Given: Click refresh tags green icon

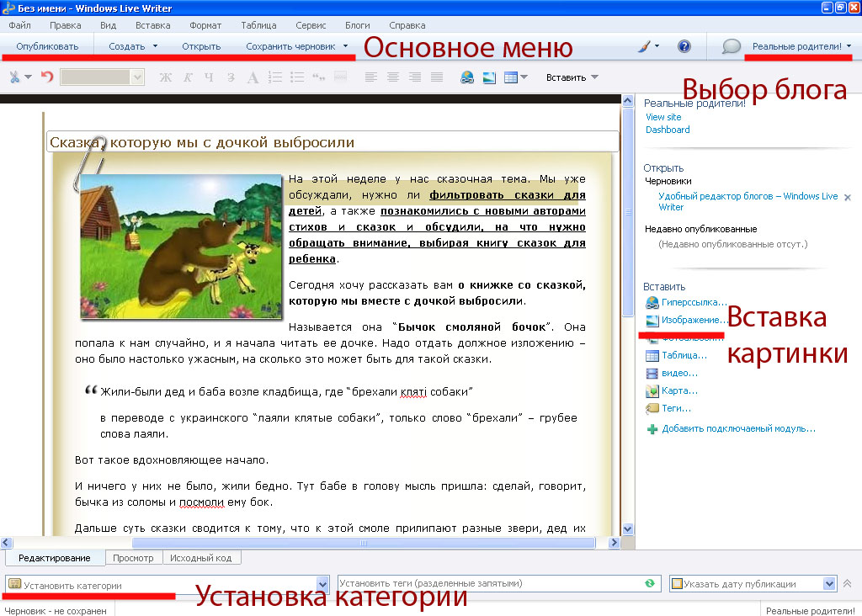Looking at the screenshot, I should coord(650,583).
